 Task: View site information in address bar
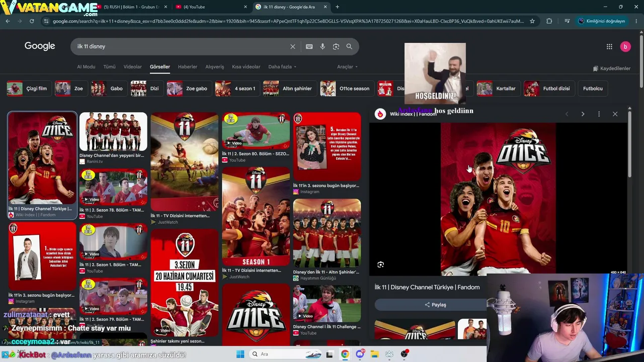pos(46,21)
